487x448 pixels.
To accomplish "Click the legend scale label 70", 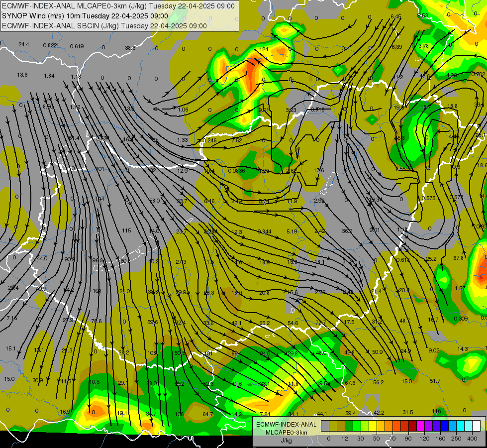I will coord(392,439).
